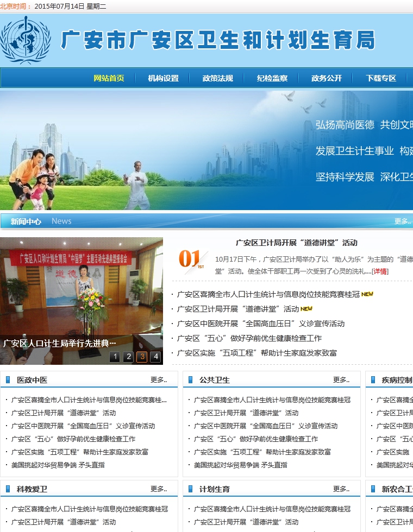Screen dimensions: 413x532
Task: Open headline 广安区卫计局开展"道德讲堂"活动
Action: (x=297, y=243)
